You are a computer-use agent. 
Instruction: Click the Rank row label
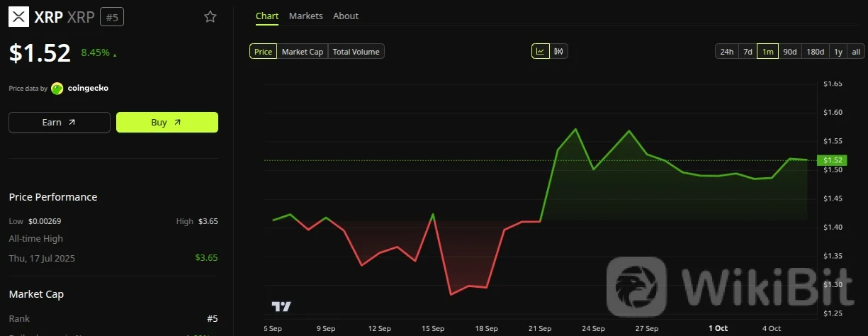click(19, 319)
